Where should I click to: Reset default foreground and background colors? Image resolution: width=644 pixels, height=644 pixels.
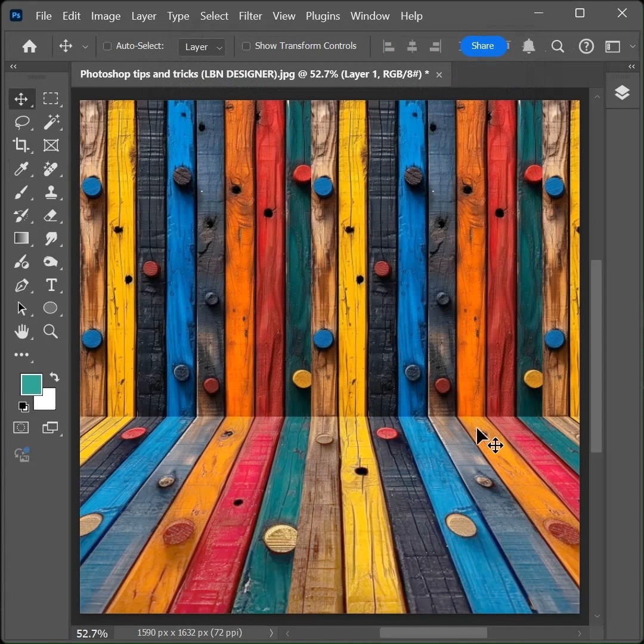click(23, 407)
